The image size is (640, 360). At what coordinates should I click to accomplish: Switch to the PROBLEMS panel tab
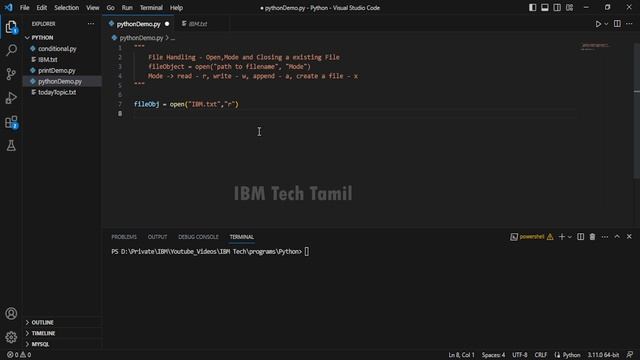tap(124, 237)
